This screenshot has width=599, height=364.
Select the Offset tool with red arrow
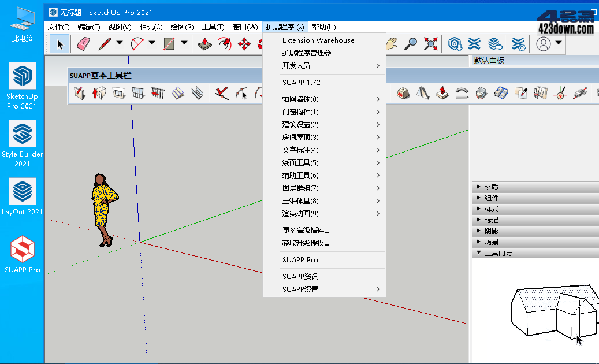[225, 44]
